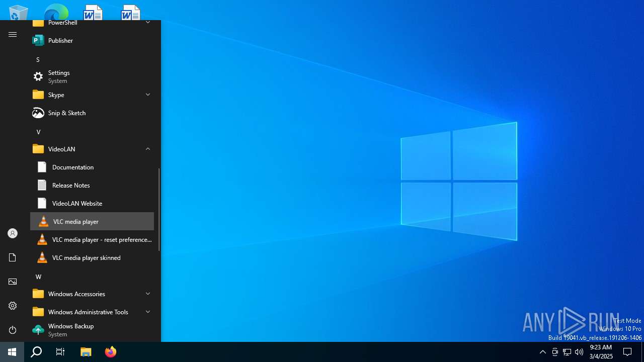Open taskbar Search

[36, 352]
